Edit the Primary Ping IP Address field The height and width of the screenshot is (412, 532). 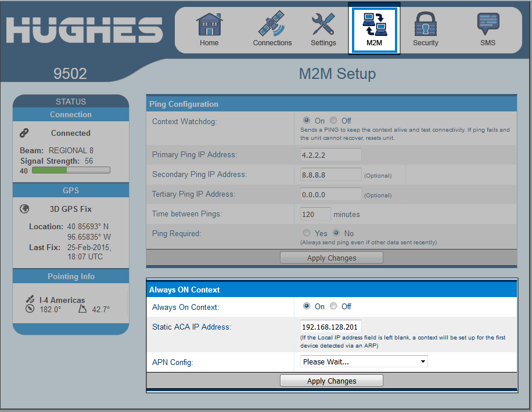point(330,155)
